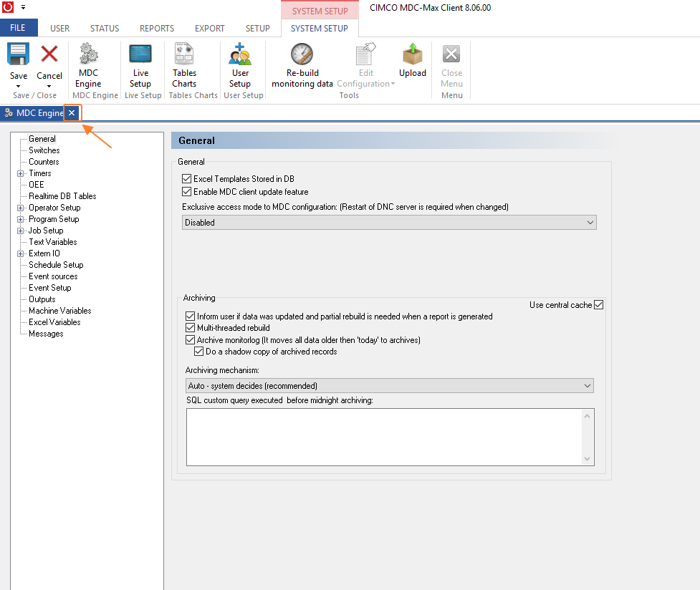The height and width of the screenshot is (590, 700).
Task: Select Event sources in the tree
Action: [x=53, y=276]
